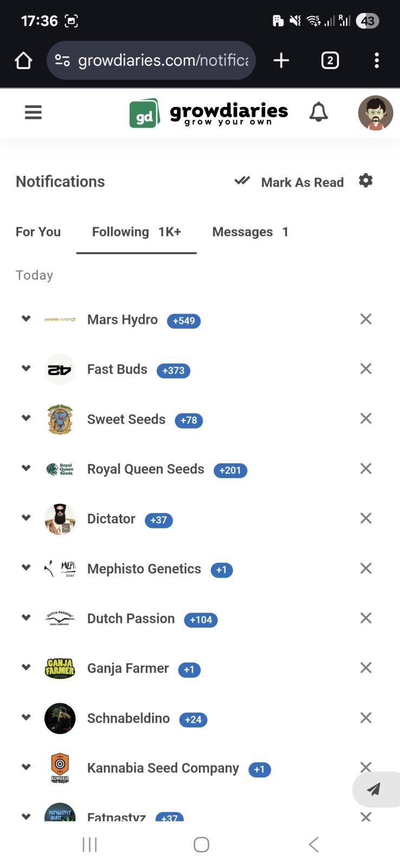Dismiss Sweet Seeds notifications
Viewport: 400px width, 868px height.
366,418
